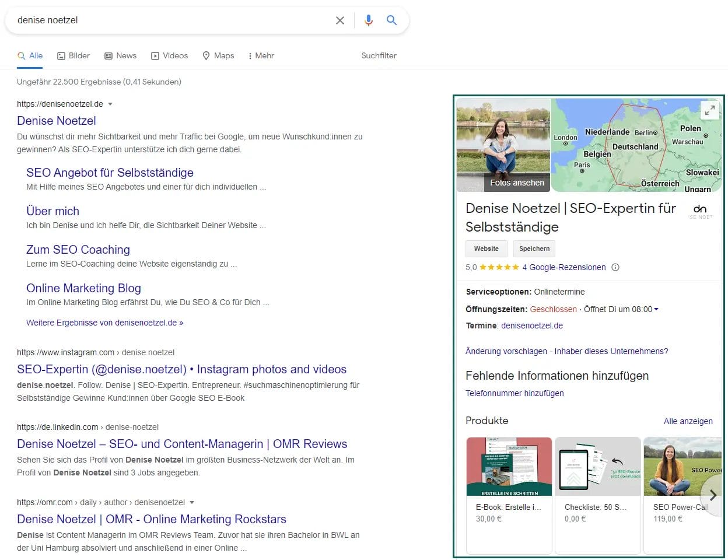Open SEO Angebot für Selbstständige sitelink

click(110, 173)
